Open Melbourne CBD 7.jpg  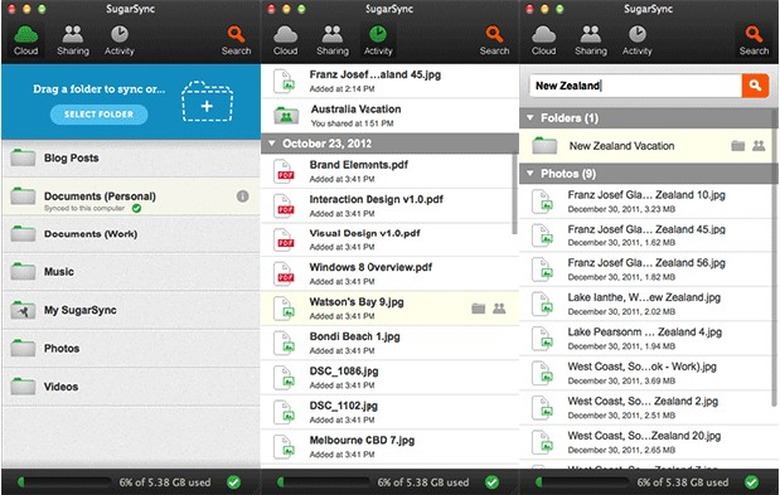tap(390, 447)
